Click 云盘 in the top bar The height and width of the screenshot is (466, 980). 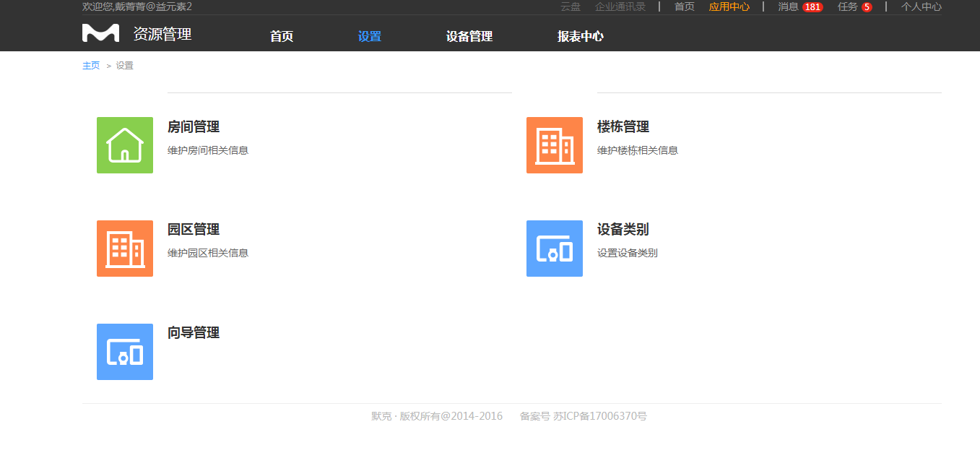571,7
